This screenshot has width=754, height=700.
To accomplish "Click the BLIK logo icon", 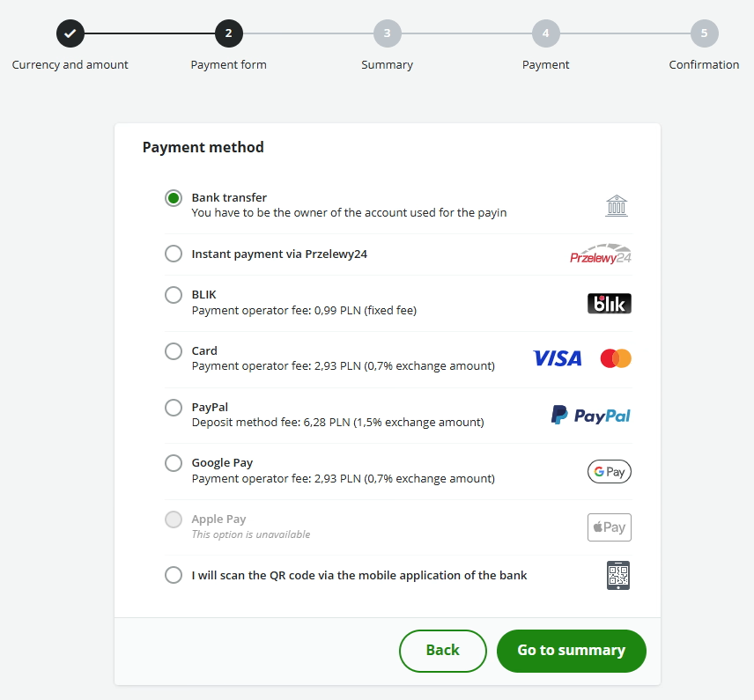I will (609, 304).
